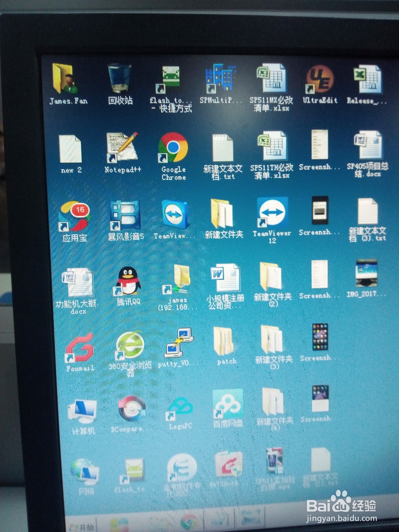Viewport: 399px width, 532px height.
Task: Click Screensh... thumbnail beside TeamViewer 12
Action: point(320,216)
